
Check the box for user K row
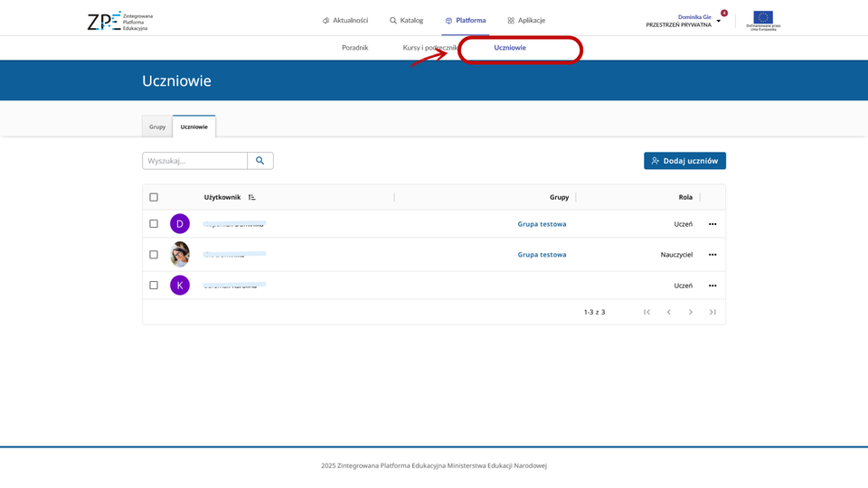[x=154, y=286]
